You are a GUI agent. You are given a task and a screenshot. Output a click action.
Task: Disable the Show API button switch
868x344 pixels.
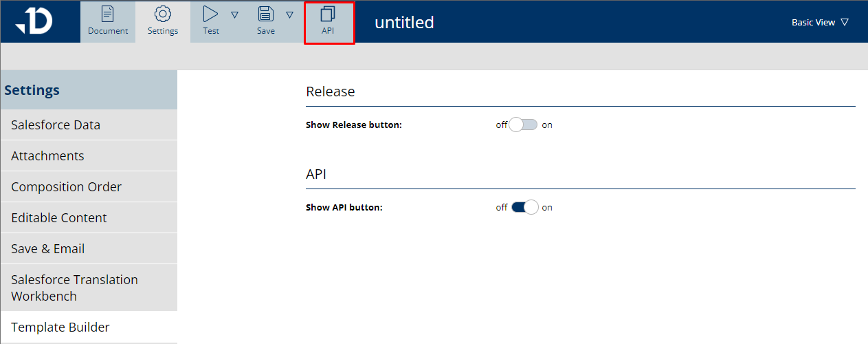(x=524, y=208)
